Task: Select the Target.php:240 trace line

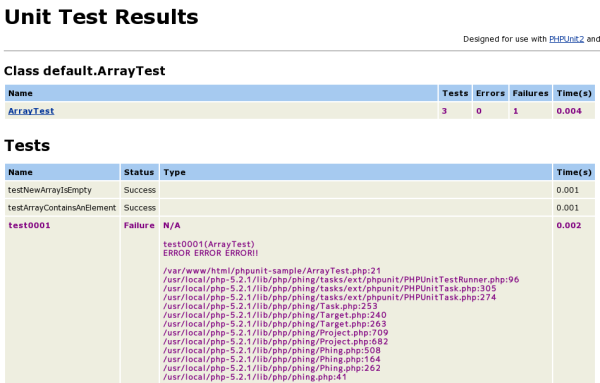Action: click(x=275, y=315)
